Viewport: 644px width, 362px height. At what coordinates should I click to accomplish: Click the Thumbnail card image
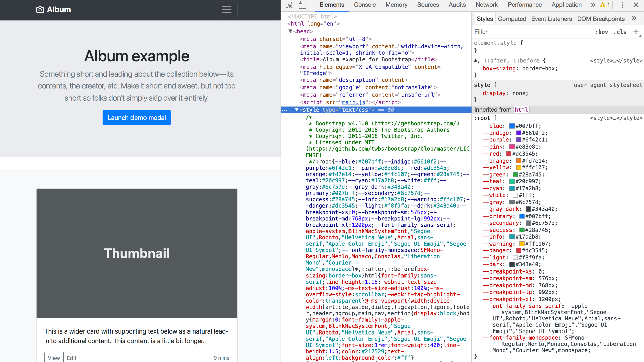(137, 253)
